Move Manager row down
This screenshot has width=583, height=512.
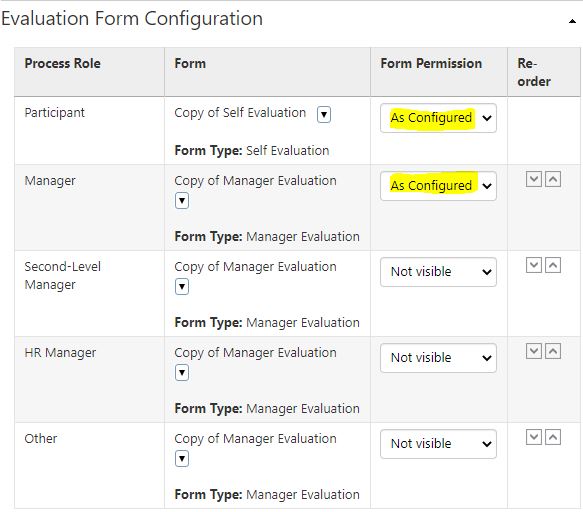(x=534, y=179)
